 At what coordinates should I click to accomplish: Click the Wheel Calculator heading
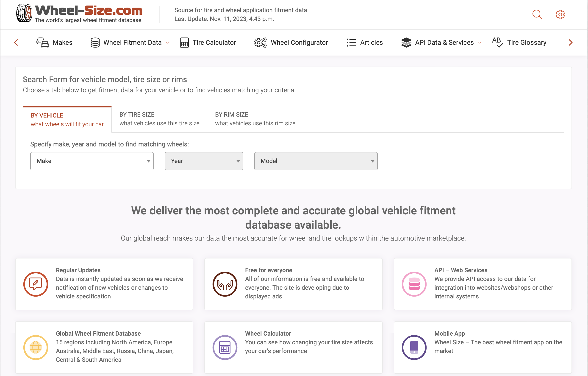point(268,334)
